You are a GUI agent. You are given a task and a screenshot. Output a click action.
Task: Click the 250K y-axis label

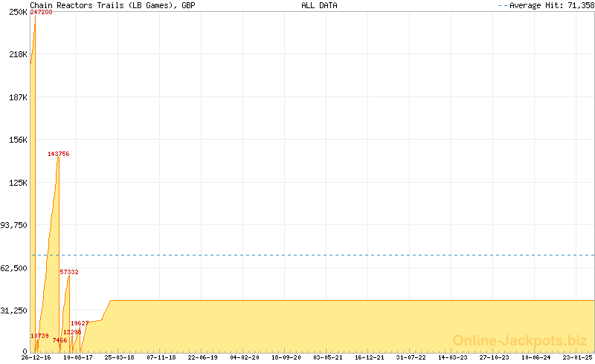point(18,13)
